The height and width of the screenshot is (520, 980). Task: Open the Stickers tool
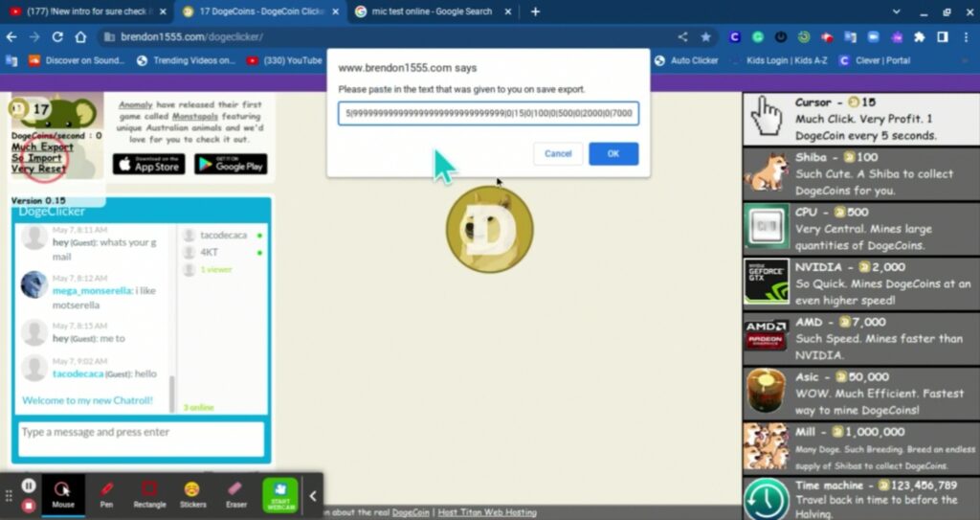[x=192, y=494]
